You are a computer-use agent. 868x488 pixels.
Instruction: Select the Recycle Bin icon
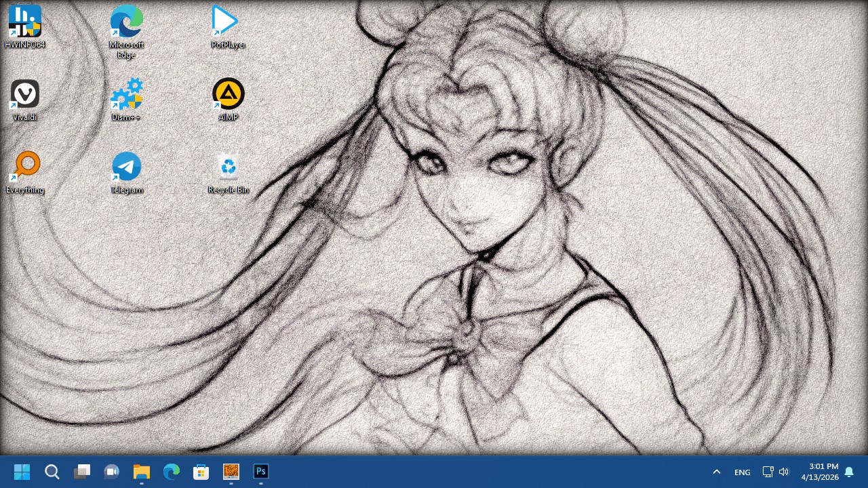[228, 173]
